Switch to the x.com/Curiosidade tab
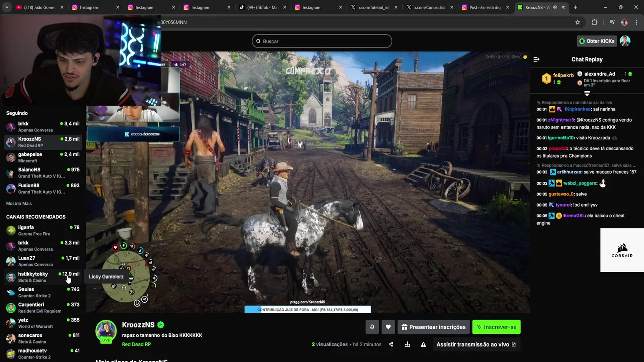The height and width of the screenshot is (362, 644). pos(429,7)
